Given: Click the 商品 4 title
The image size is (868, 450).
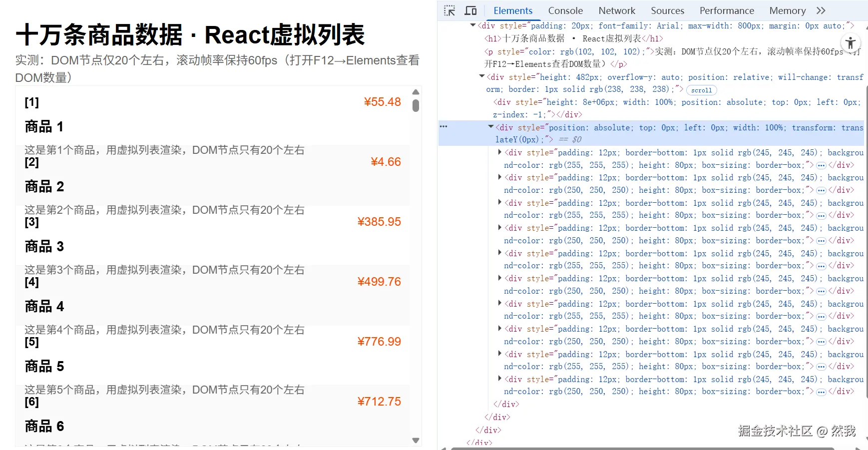Looking at the screenshot, I should coord(44,307).
